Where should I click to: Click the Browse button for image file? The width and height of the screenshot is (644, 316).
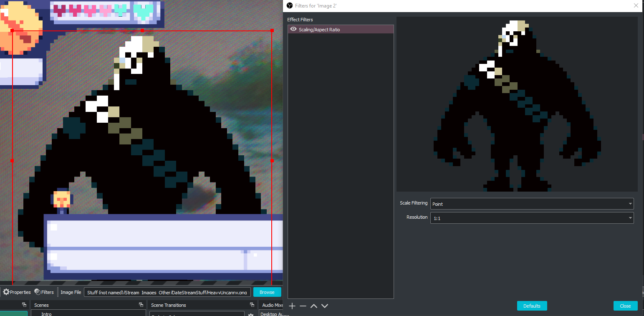point(267,292)
